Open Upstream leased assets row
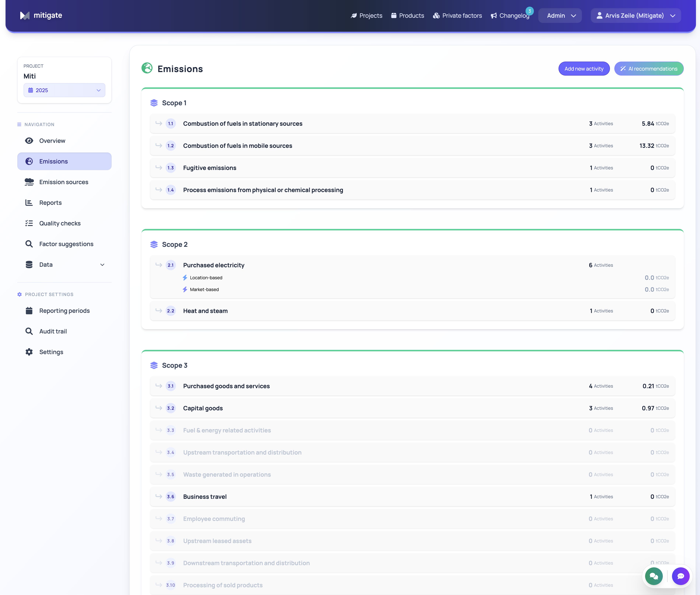Viewport: 700px width, 595px height. 412,541
